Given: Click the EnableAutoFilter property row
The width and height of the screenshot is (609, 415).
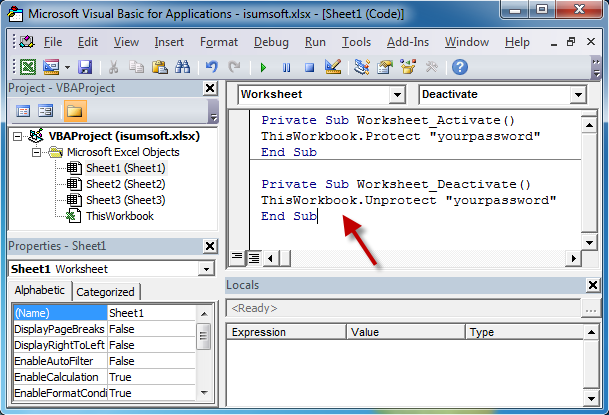Looking at the screenshot, I should 104,361.
